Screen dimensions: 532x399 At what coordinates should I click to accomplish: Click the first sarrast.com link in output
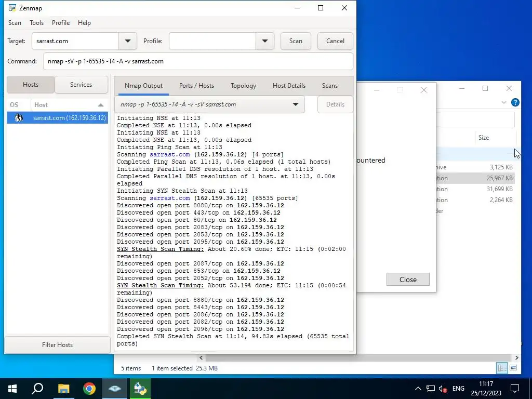point(170,154)
